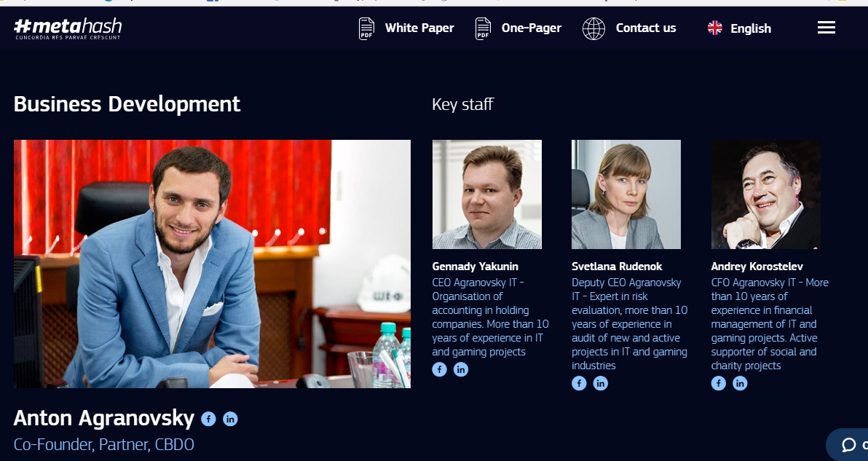Open Anton Agranovsky's Facebook profile icon

[208, 419]
